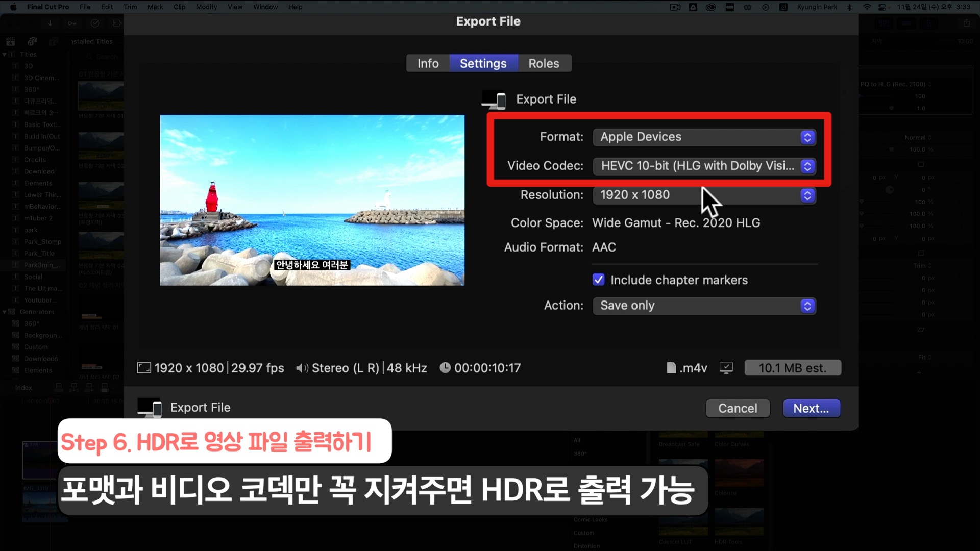The width and height of the screenshot is (980, 551).
Task: Open the Creative Cloud menu bar icon
Action: click(x=710, y=7)
